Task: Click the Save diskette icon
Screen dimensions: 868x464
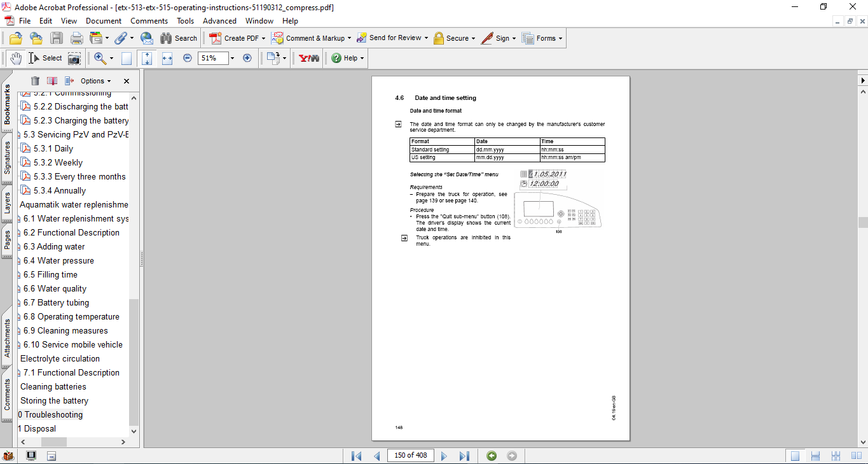Action: pyautogui.click(x=57, y=38)
